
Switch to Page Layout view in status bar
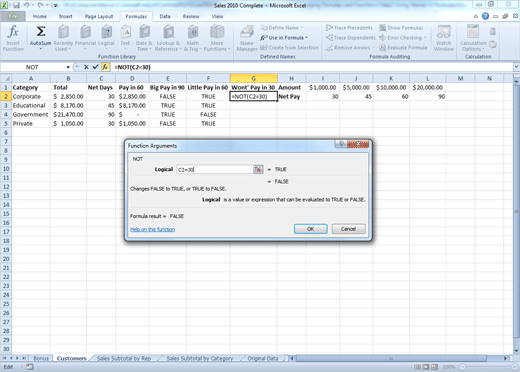[426, 367]
